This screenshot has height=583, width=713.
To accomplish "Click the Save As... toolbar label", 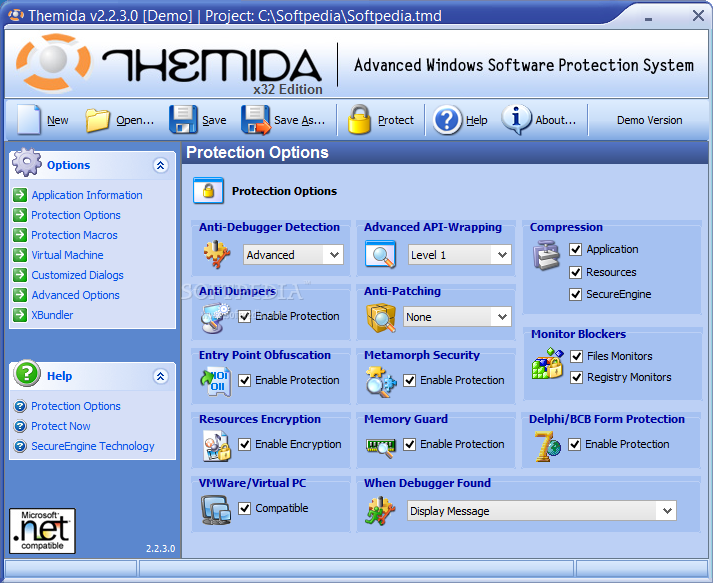I will [x=299, y=120].
